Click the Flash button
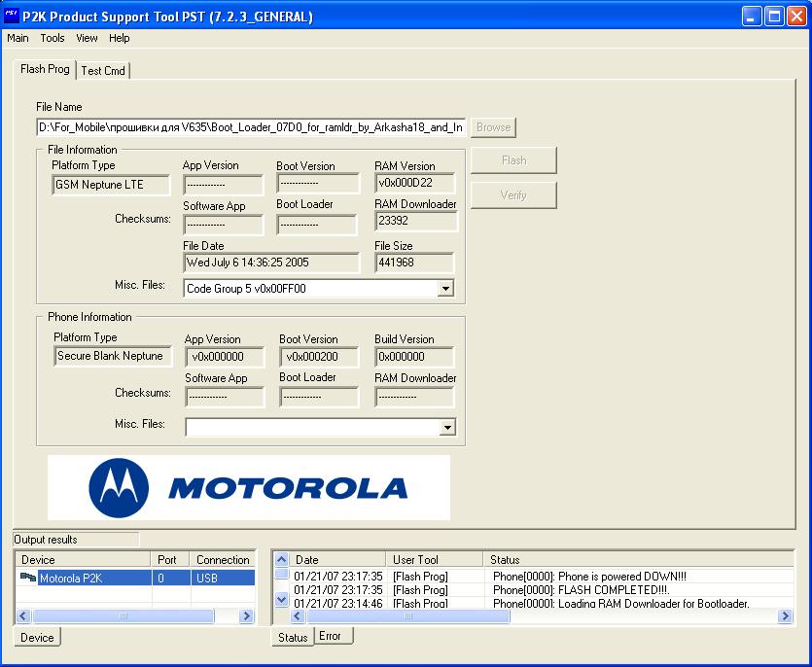Image resolution: width=812 pixels, height=667 pixels. click(513, 160)
